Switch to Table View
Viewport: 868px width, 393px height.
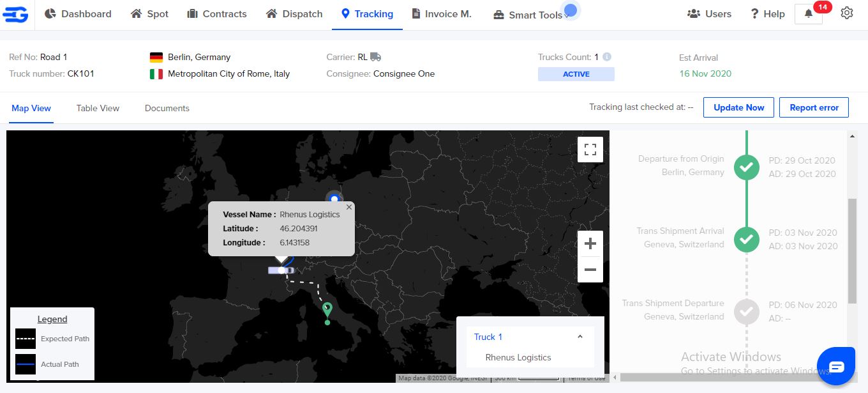pyautogui.click(x=97, y=108)
